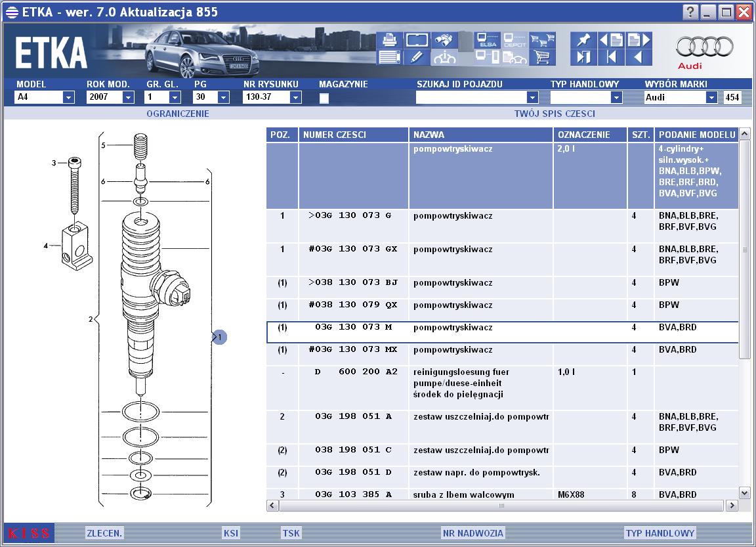Click NR NADWOZIA in the bottom bar
Image resolution: width=756 pixels, height=547 pixels.
click(x=473, y=533)
